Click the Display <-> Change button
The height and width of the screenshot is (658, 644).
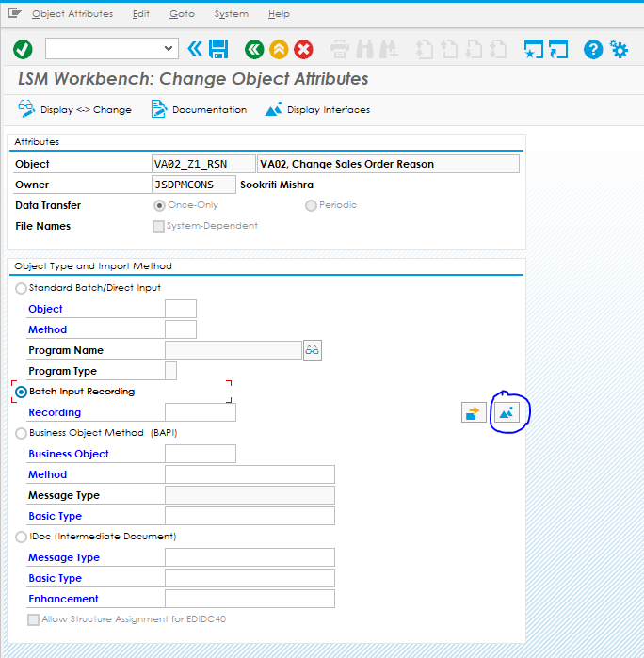point(74,110)
